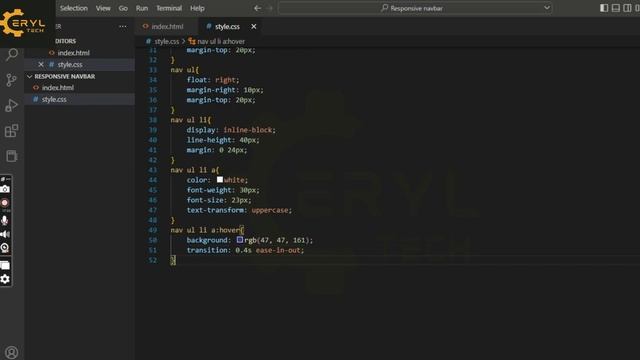The width and height of the screenshot is (640, 360).
Task: Open the Terminal menu
Action: [169, 8]
